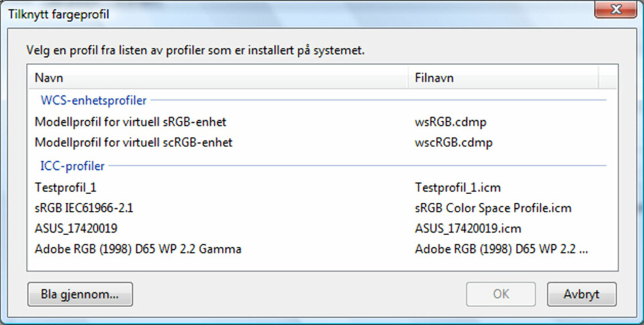Click the wsRGB.cdmp file name
Screen dimensions: 644x325
click(451, 122)
